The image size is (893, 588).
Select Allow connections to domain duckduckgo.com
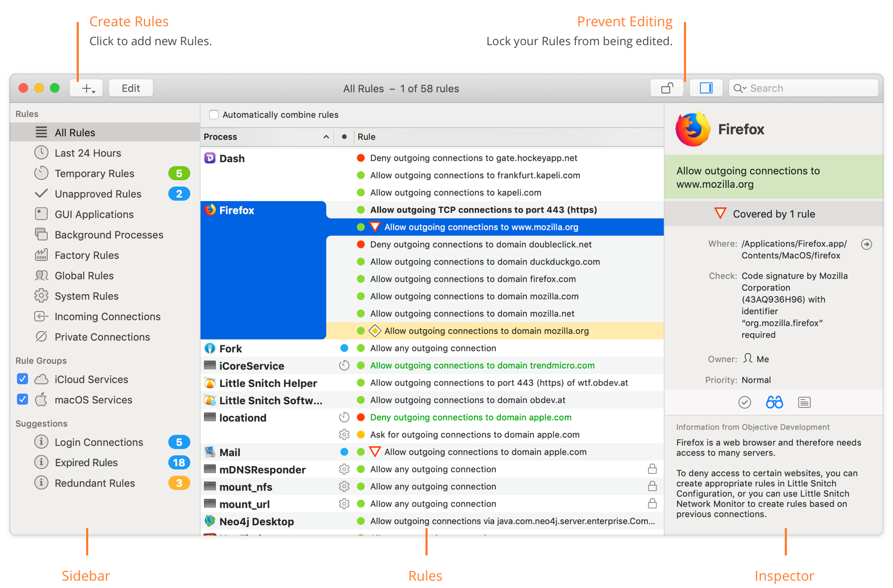click(485, 262)
